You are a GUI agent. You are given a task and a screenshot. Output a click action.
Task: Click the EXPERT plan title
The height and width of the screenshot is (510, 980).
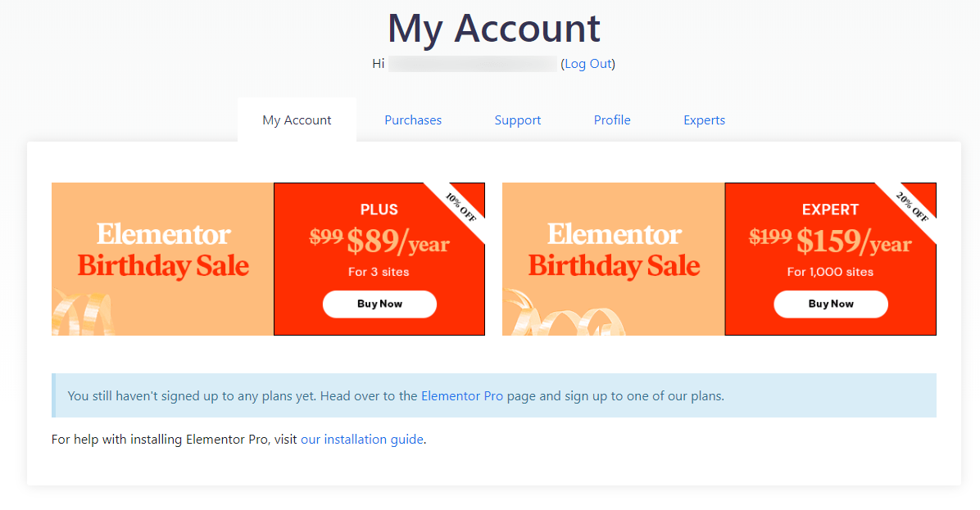point(831,210)
